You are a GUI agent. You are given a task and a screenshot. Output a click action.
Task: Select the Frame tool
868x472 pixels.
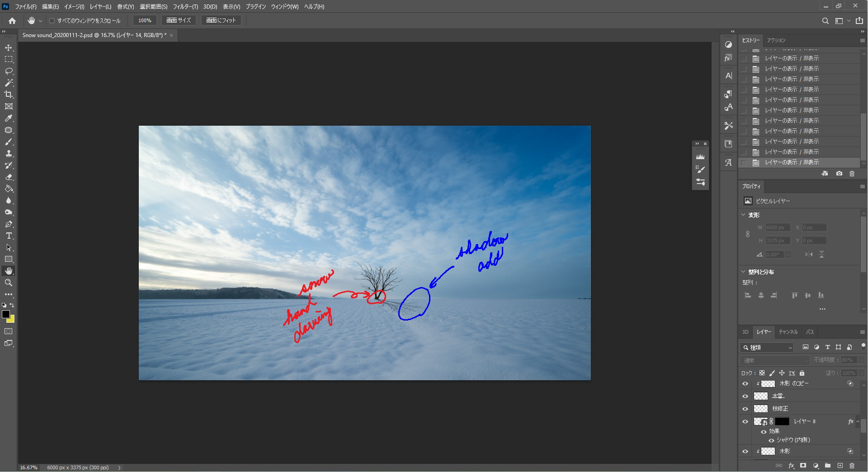9,107
